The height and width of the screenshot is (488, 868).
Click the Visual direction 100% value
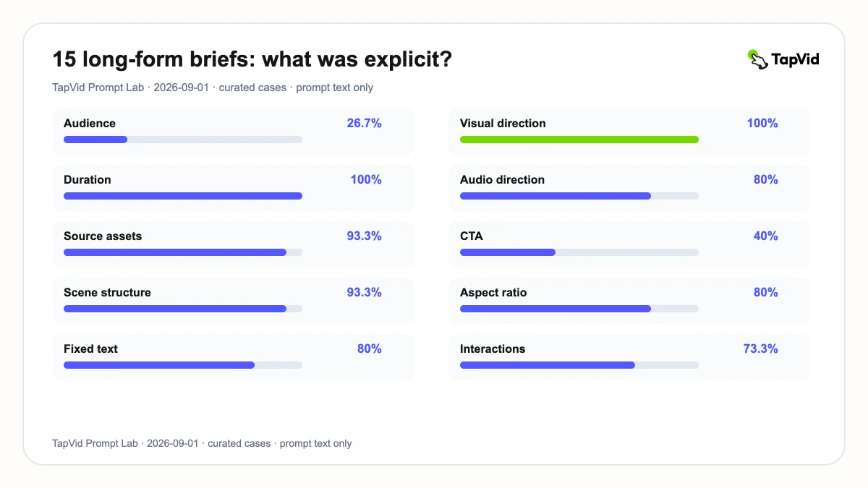point(762,123)
